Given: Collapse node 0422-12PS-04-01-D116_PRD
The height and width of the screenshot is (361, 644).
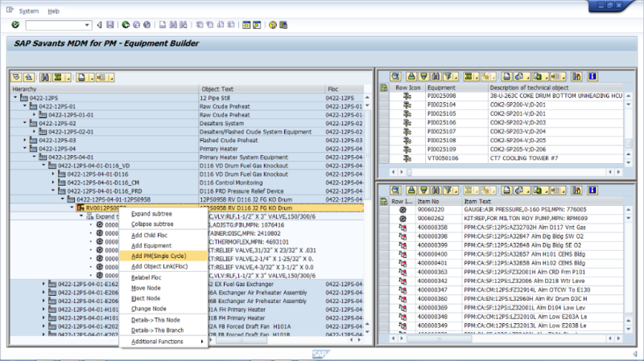Looking at the screenshot, I should [x=53, y=191].
